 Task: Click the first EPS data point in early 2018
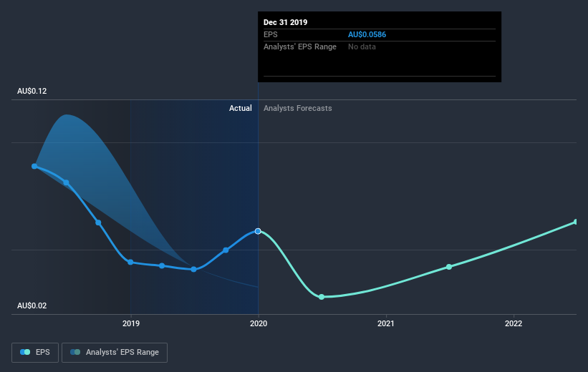pos(34,166)
